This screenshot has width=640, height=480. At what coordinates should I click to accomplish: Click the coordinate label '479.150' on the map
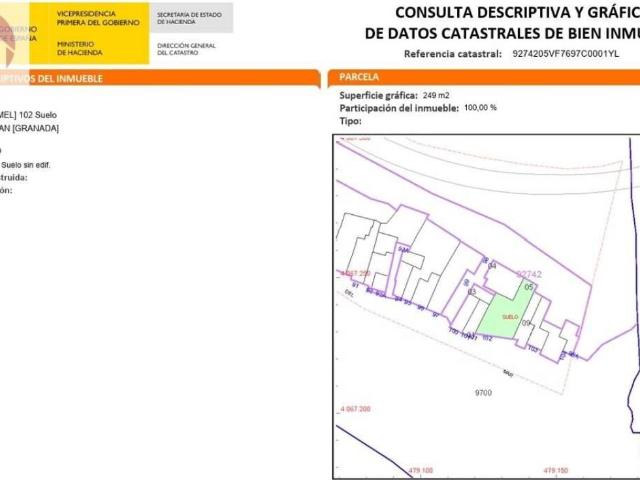coord(556,471)
